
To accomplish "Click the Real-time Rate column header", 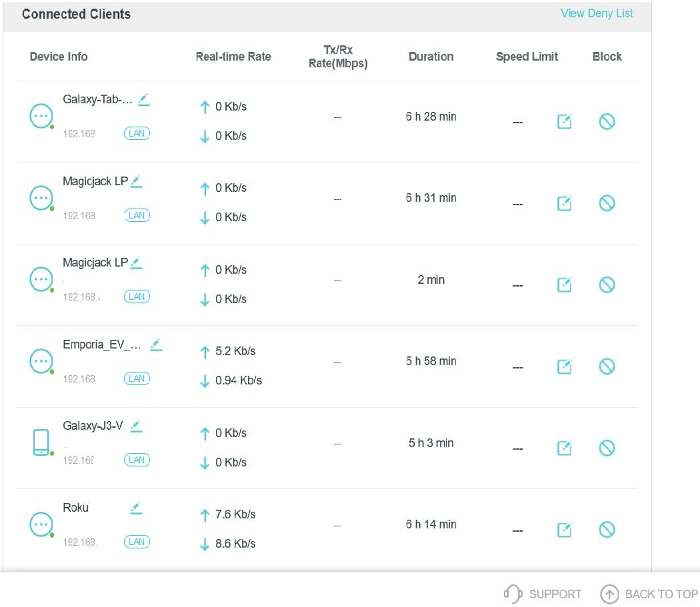I will 233,57.
